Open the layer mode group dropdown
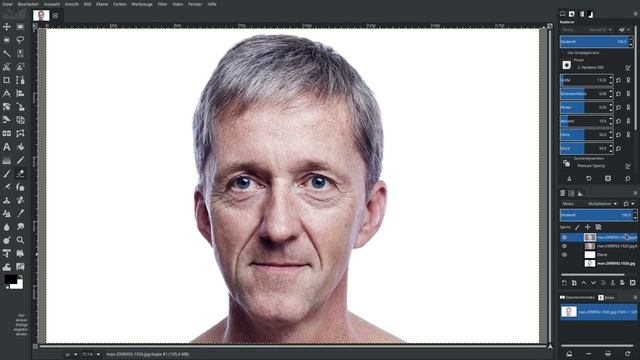Screen dimensions: 640x360 (629, 204)
